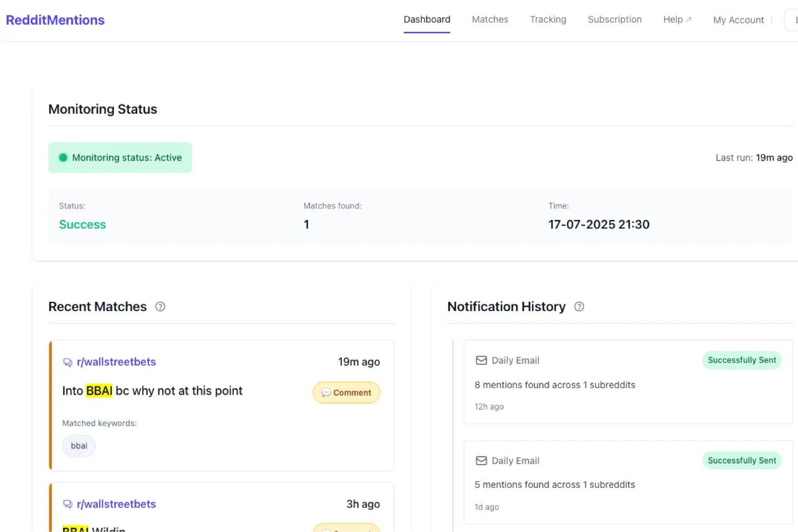Image resolution: width=798 pixels, height=532 pixels.
Task: Click the comment icon beside the second r/wallstreetbets
Action: [x=68, y=505]
